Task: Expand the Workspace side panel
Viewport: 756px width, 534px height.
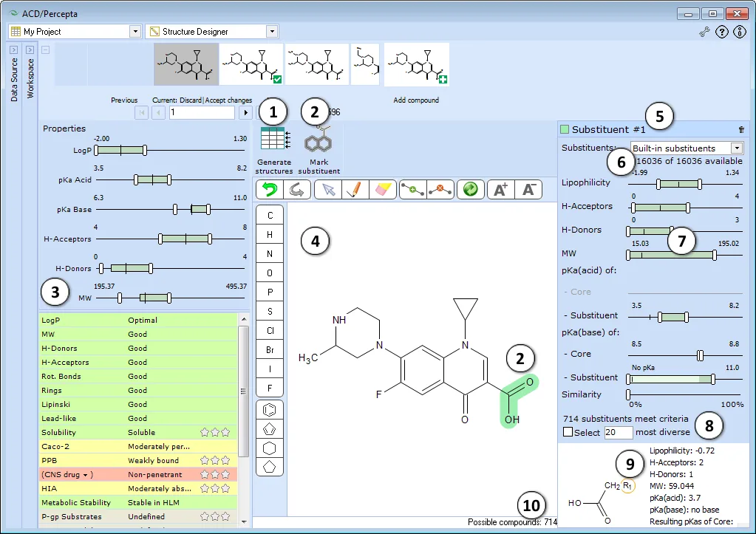Action: click(30, 50)
